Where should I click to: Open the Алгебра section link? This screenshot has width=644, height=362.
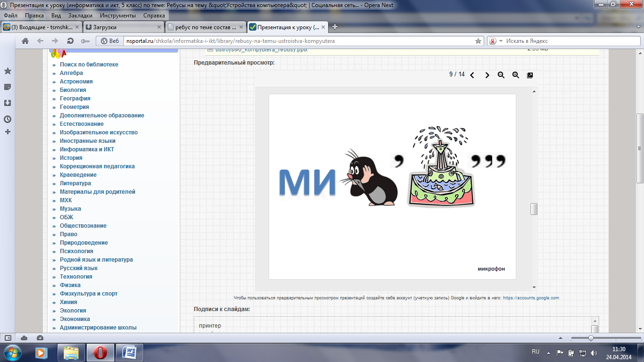coord(71,73)
